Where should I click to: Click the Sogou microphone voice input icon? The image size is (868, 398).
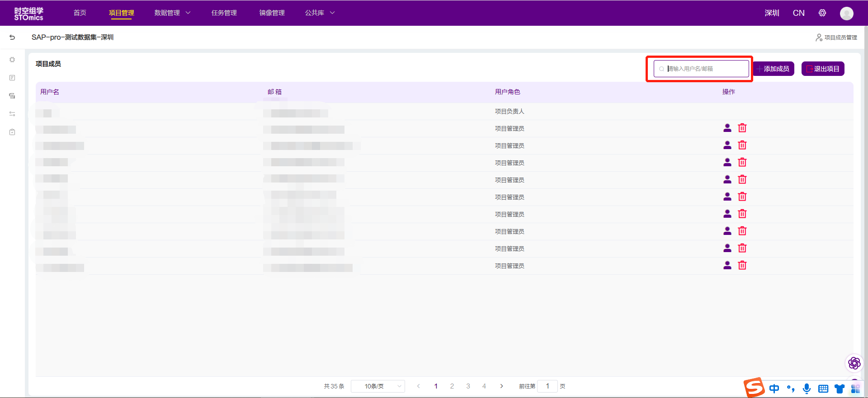[807, 389]
